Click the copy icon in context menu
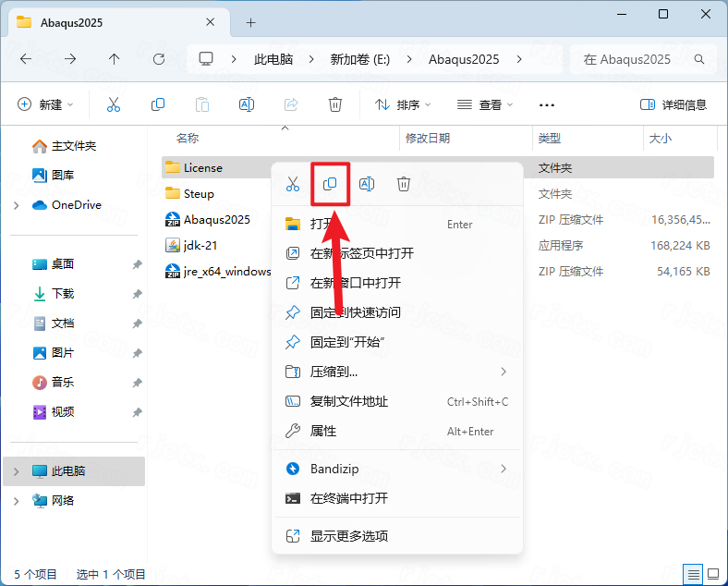Viewport: 728px width, 586px height. click(x=330, y=184)
